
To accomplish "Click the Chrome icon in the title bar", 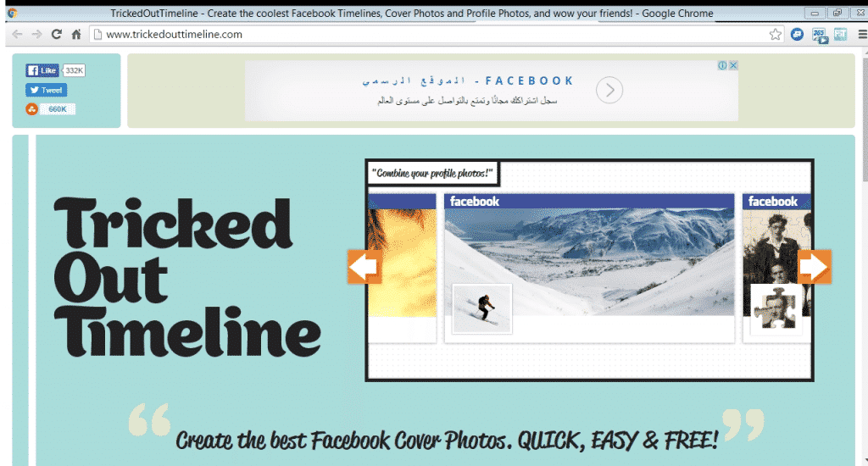I will [12, 12].
